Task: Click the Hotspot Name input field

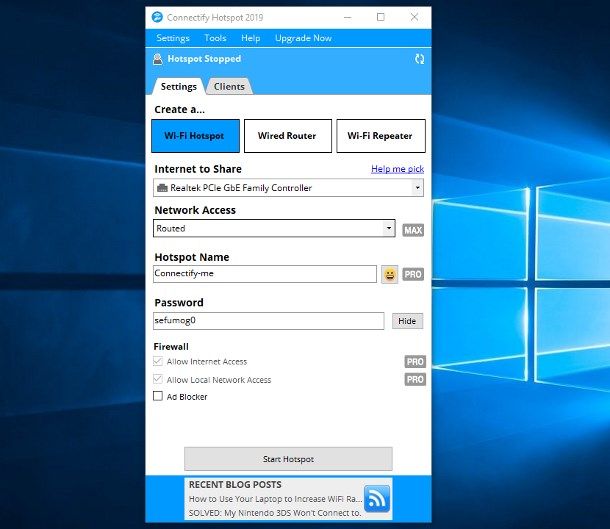Action: pyautogui.click(x=265, y=274)
